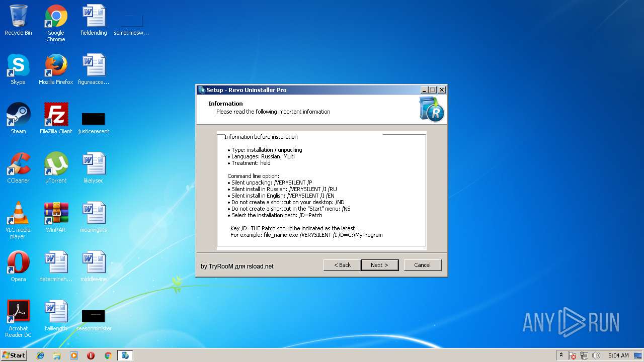Click the Next button in Setup
644x362 pixels.
[379, 265]
